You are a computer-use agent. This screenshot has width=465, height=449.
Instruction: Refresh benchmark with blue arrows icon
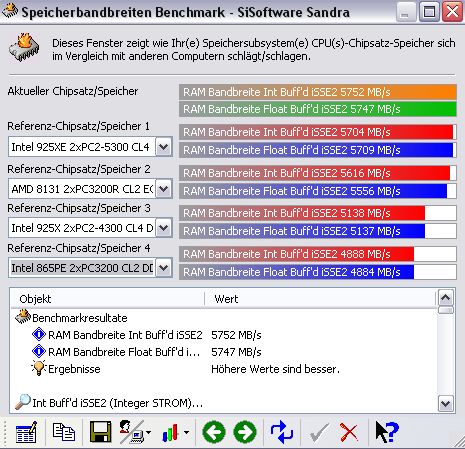tap(282, 432)
